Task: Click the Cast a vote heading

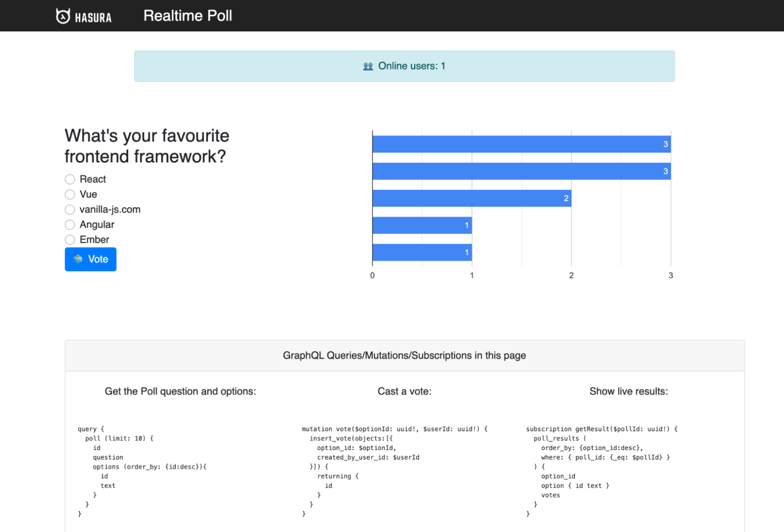Action: click(405, 391)
